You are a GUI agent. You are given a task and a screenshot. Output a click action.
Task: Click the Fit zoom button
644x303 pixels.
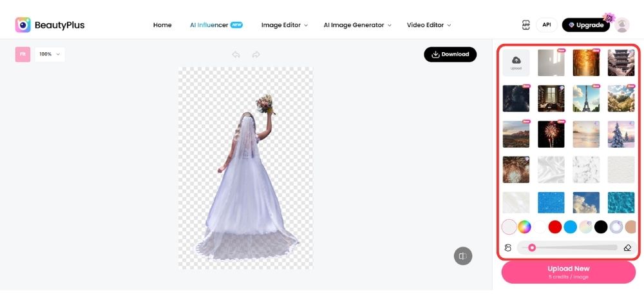coord(23,54)
